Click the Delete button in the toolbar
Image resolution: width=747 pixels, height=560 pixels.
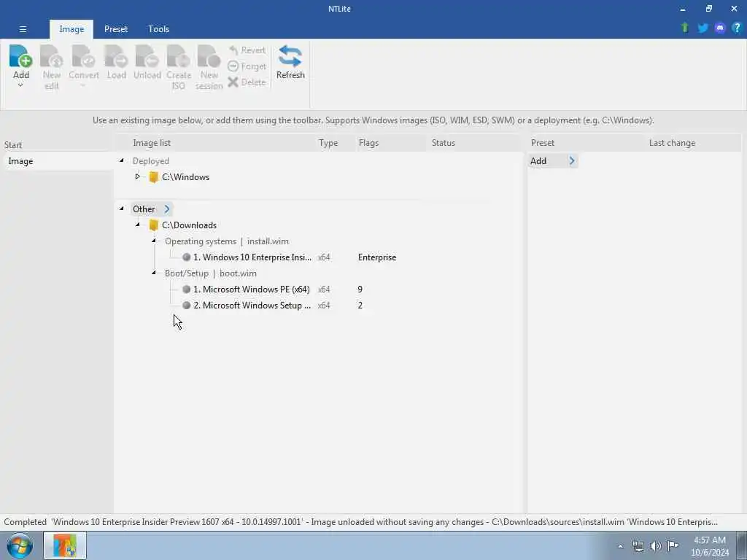pos(247,82)
